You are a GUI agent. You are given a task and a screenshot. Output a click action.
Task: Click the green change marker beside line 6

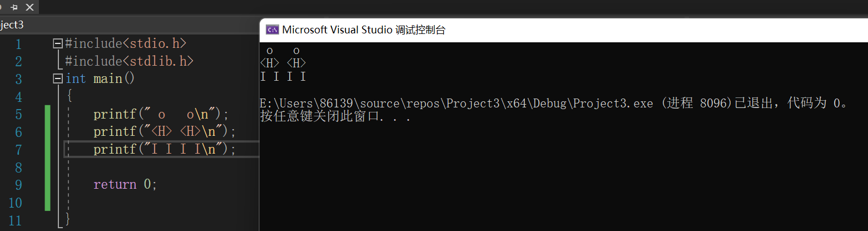click(x=48, y=132)
